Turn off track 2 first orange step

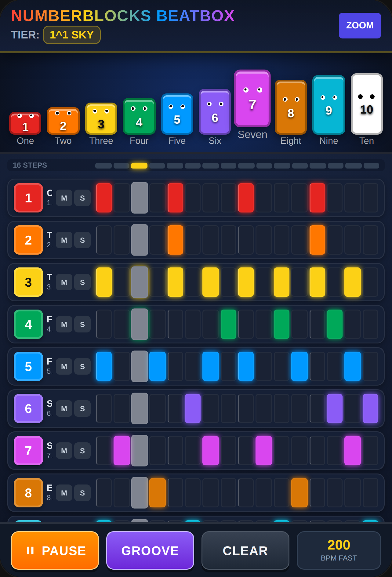click(176, 240)
